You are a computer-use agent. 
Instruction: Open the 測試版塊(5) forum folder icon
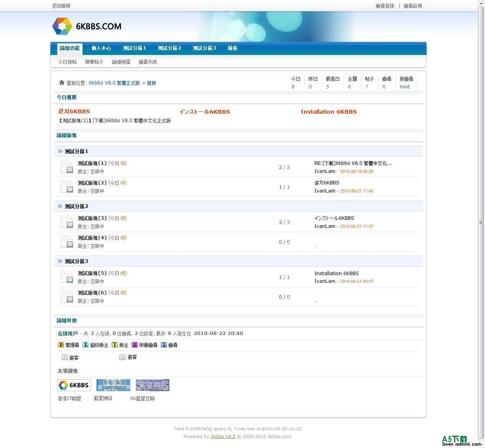pos(67,277)
